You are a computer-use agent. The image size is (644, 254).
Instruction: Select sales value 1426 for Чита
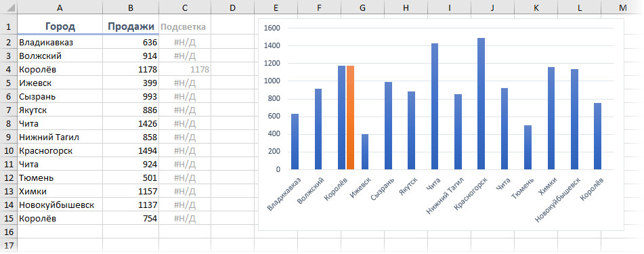click(131, 123)
